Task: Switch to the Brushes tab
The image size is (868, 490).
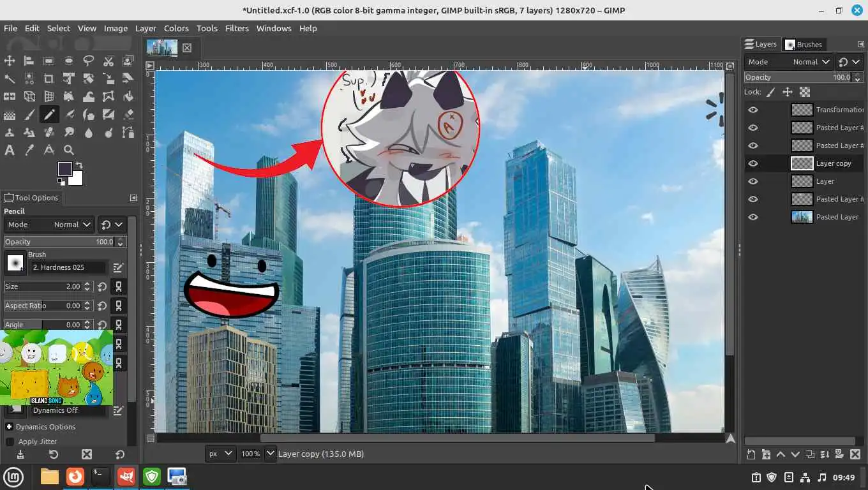Action: coord(804,45)
